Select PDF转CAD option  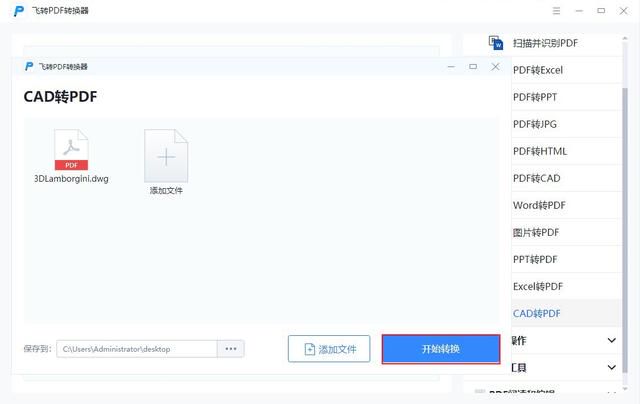pos(536,178)
